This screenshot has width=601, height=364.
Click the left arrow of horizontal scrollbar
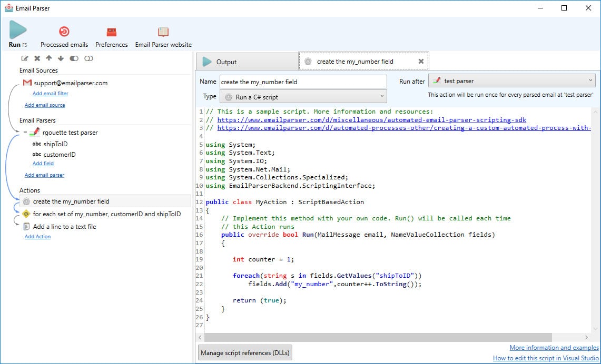(200, 337)
